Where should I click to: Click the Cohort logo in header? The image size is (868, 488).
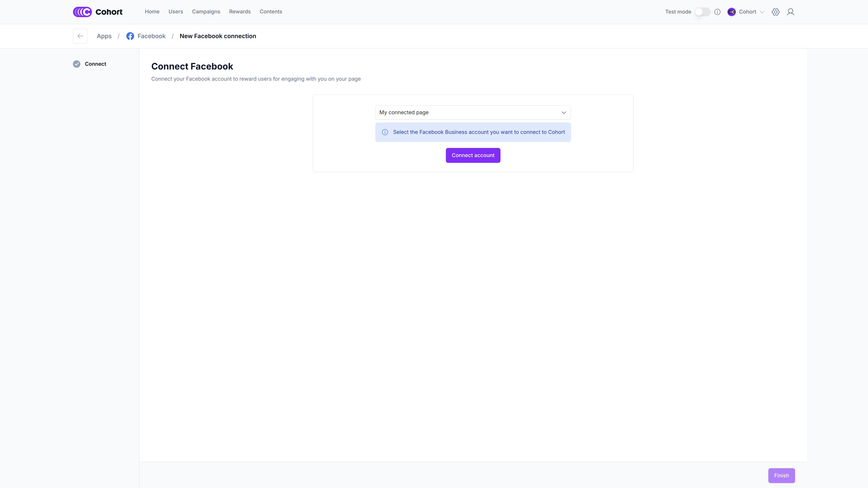(x=97, y=12)
